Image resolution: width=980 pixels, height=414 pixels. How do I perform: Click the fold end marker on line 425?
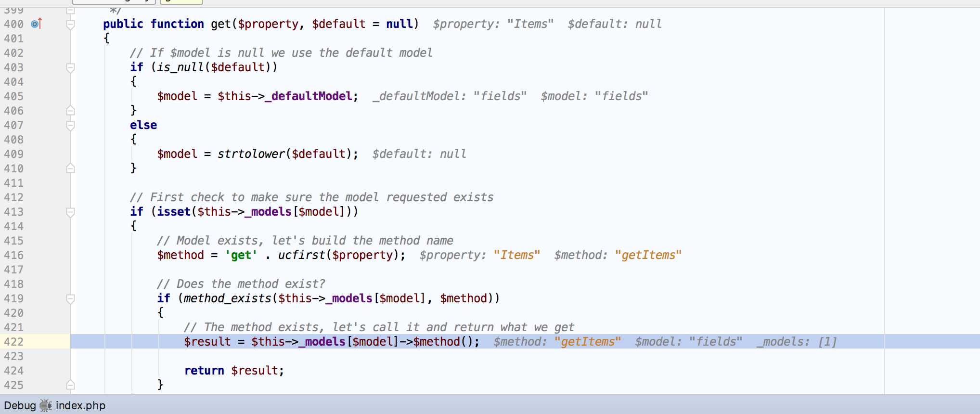coord(70,385)
